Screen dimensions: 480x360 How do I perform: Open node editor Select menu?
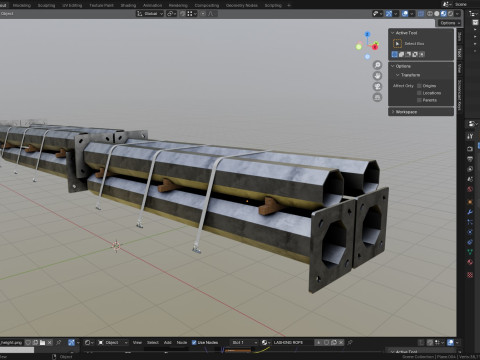pos(153,342)
